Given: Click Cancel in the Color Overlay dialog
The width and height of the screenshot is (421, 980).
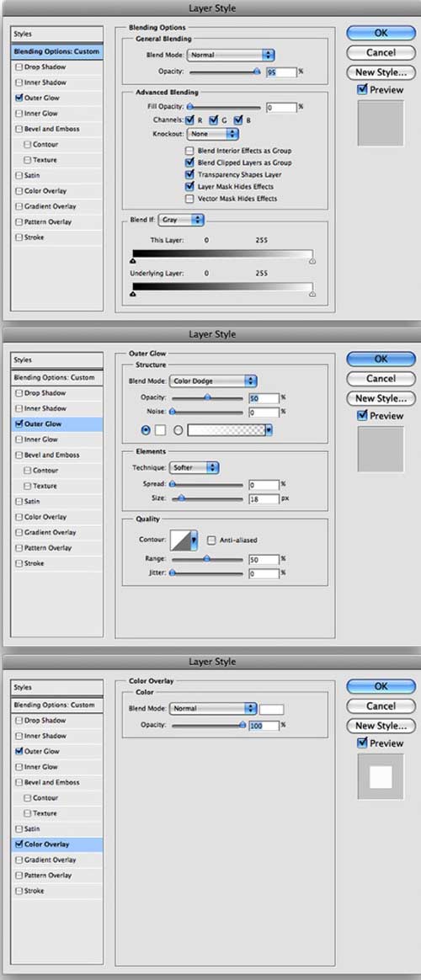Looking at the screenshot, I should [381, 706].
